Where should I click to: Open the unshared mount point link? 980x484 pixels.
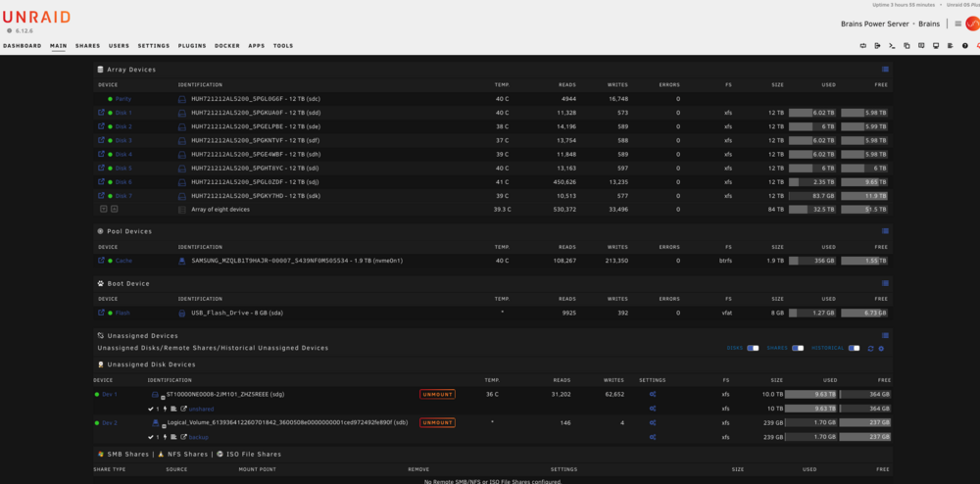(x=201, y=410)
